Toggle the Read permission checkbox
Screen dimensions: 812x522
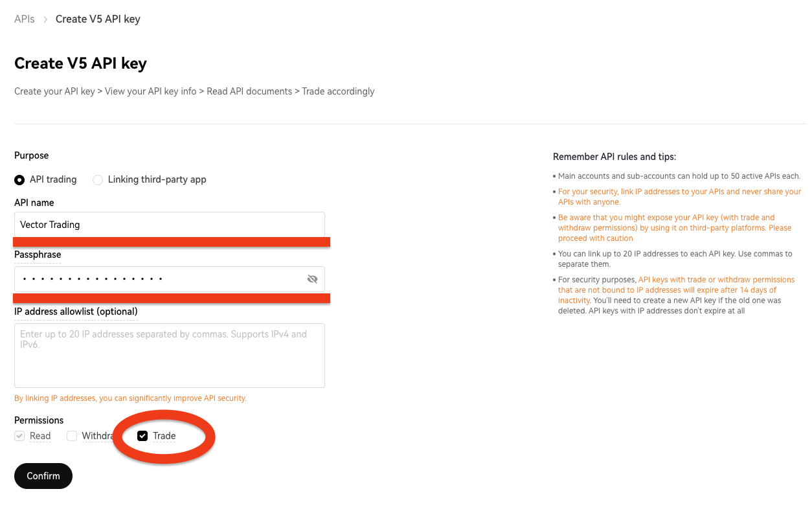pos(20,436)
